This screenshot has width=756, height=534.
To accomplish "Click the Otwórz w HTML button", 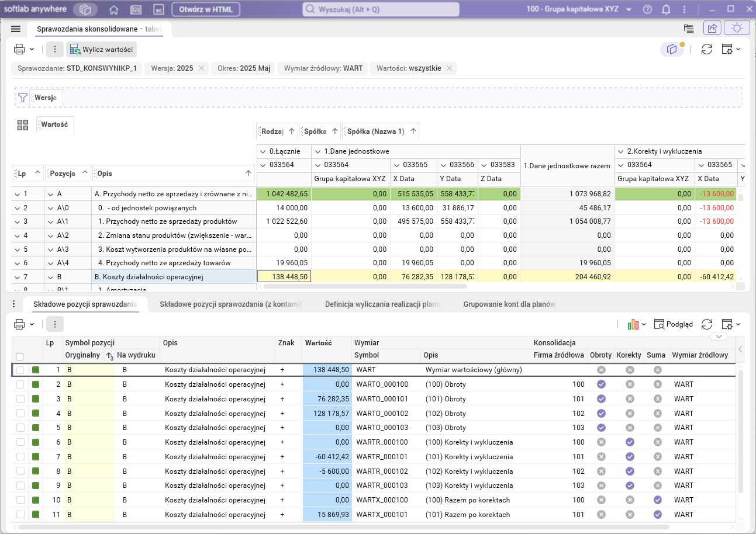I will pos(206,9).
